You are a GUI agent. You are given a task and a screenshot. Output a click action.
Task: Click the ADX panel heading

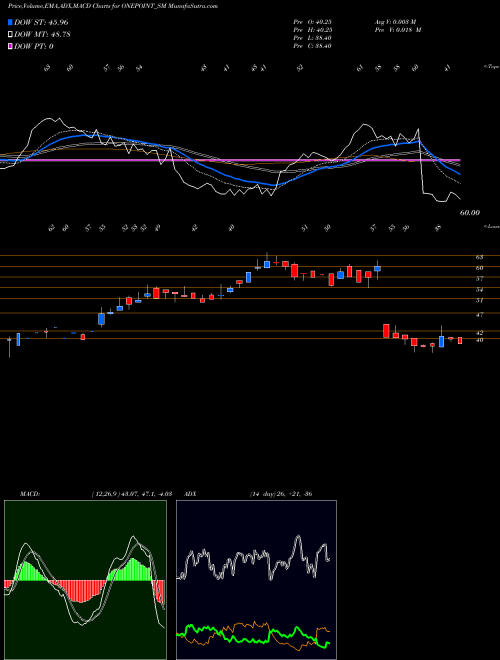click(190, 494)
